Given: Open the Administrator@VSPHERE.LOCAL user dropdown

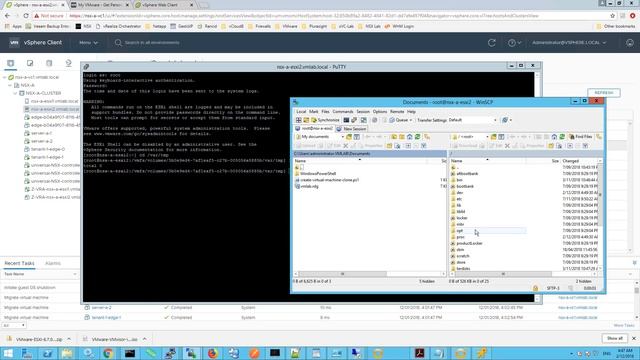Looking at the screenshot, I should [569, 42].
